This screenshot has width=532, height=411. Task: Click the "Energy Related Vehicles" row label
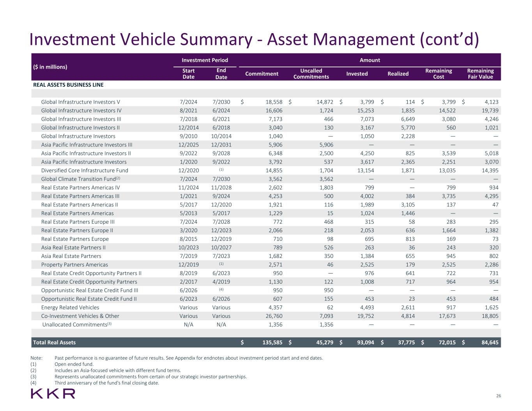70,308
